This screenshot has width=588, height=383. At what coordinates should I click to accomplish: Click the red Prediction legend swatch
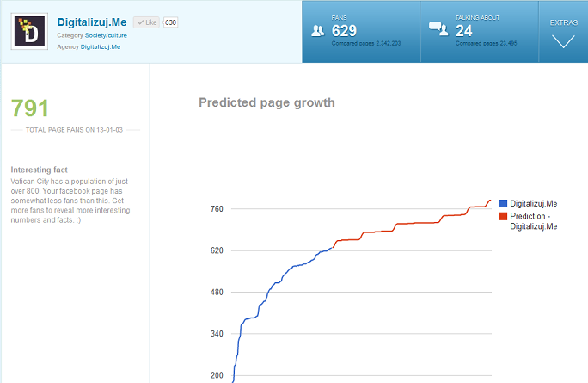(503, 216)
